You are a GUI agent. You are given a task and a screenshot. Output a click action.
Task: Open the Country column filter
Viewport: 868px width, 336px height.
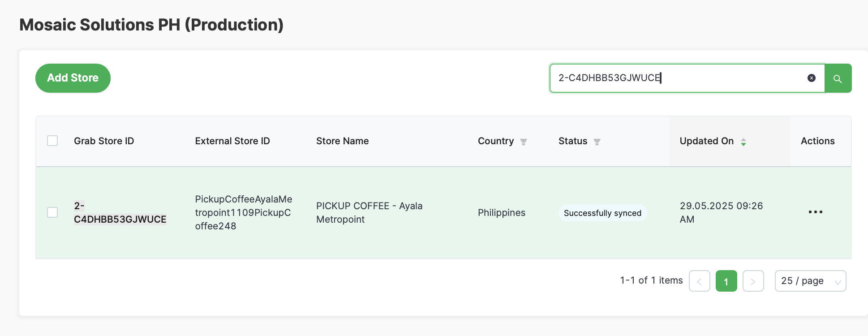point(523,142)
